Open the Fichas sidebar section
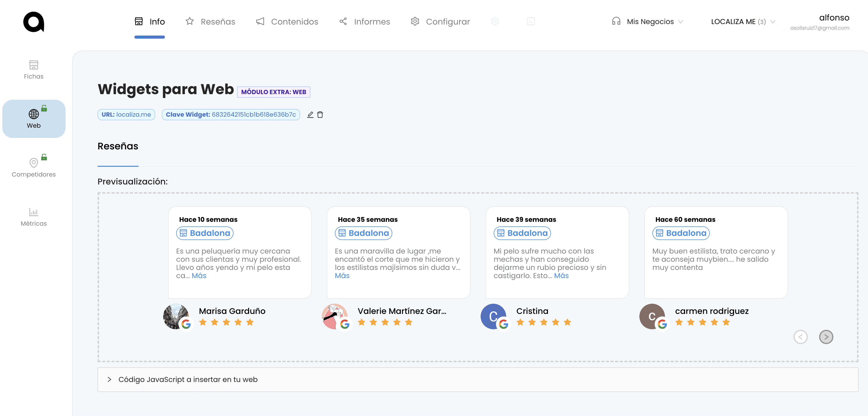 pyautogui.click(x=34, y=70)
